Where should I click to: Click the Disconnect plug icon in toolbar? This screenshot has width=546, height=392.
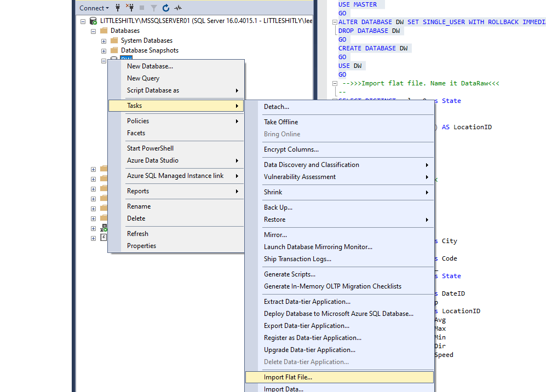[130, 8]
